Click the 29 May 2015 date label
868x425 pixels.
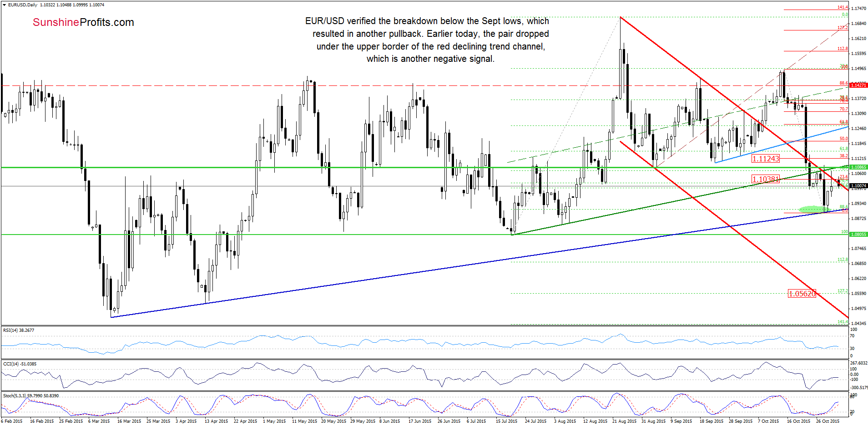coord(363,421)
